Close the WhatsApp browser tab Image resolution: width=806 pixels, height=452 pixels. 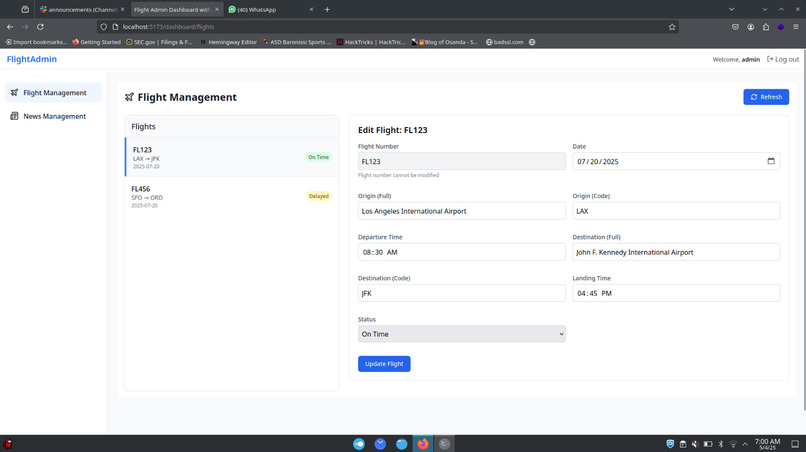tap(311, 9)
